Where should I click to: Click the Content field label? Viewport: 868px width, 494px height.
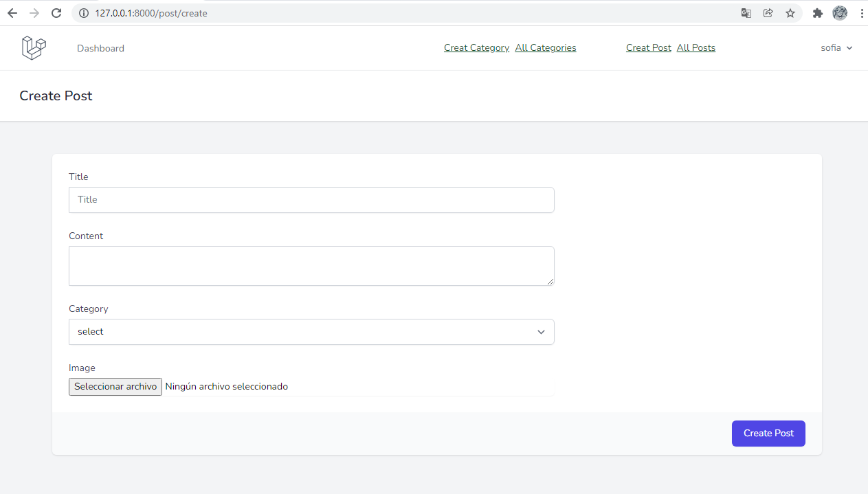[x=86, y=236]
